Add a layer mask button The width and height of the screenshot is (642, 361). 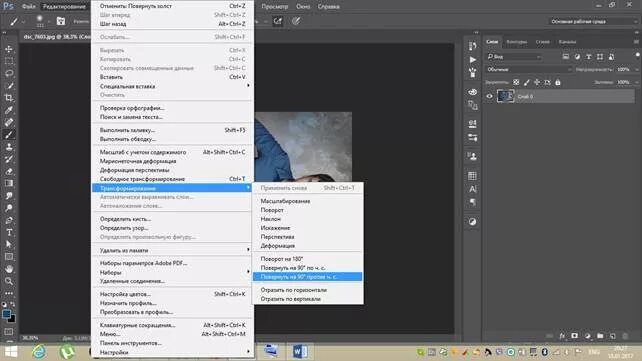(574, 336)
